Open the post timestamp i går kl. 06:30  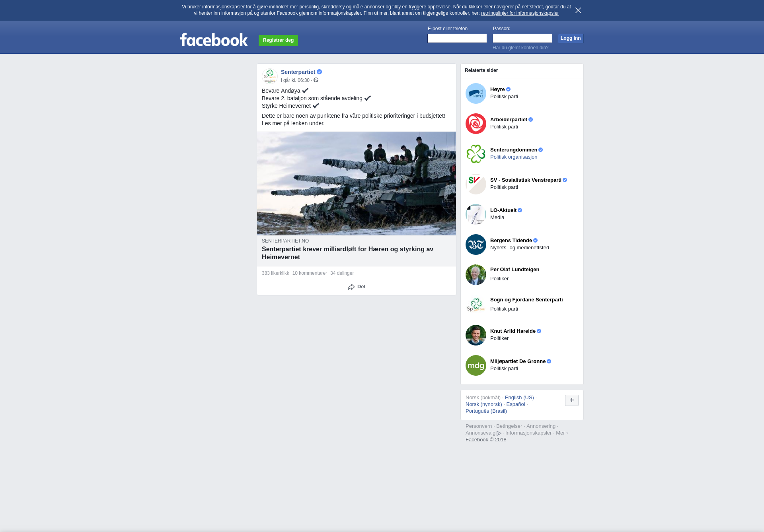[295, 80]
